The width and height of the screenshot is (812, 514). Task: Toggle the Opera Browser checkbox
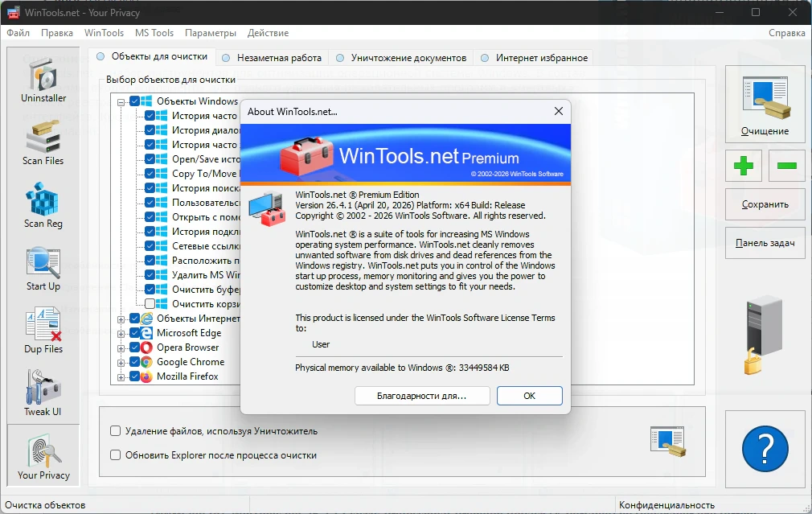pyautogui.click(x=134, y=347)
